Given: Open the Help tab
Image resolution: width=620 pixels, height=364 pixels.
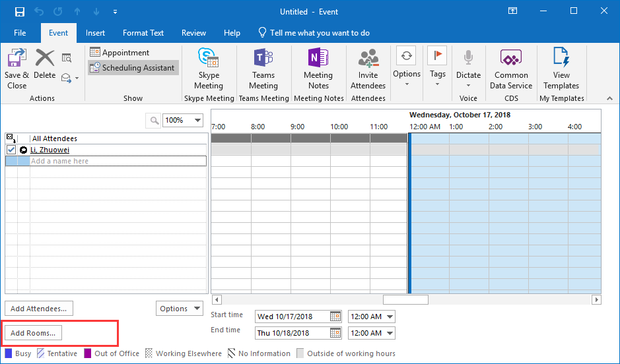Looking at the screenshot, I should coord(232,33).
